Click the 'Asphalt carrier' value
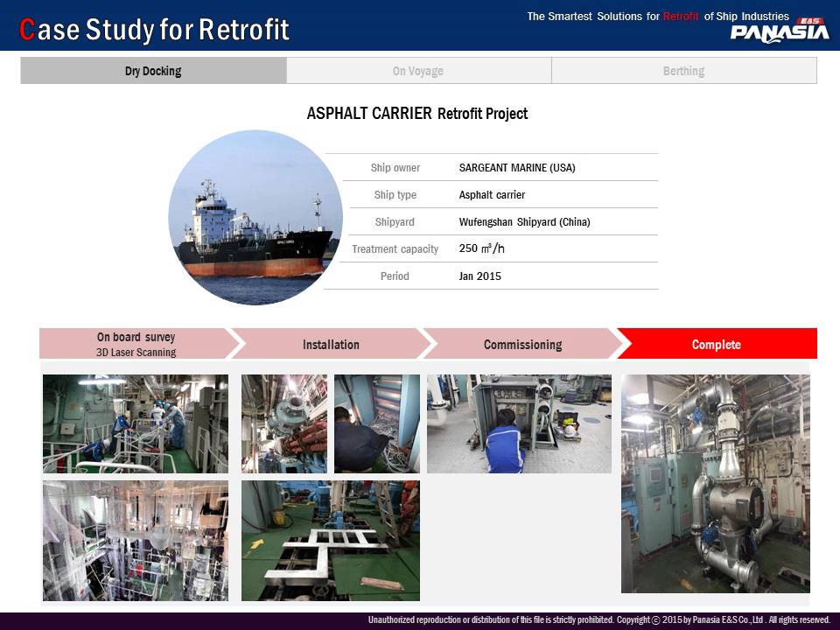Viewport: 840px width, 630px height. (x=492, y=195)
